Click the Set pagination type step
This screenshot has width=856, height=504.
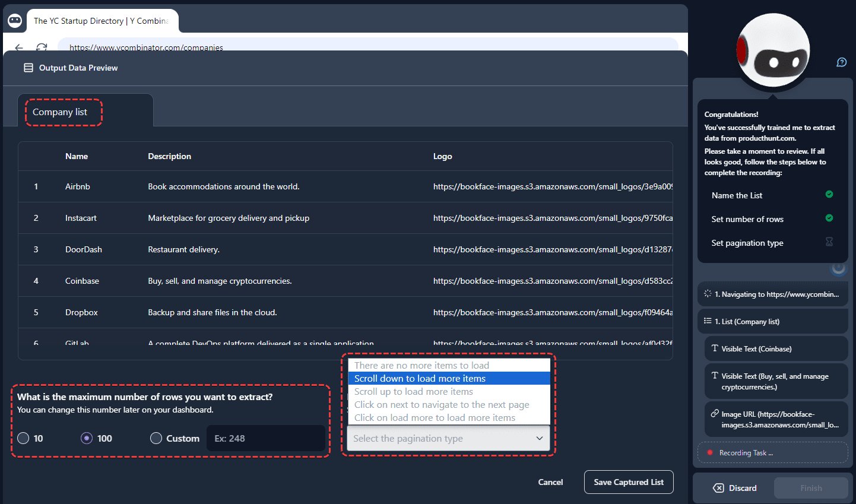(x=747, y=243)
